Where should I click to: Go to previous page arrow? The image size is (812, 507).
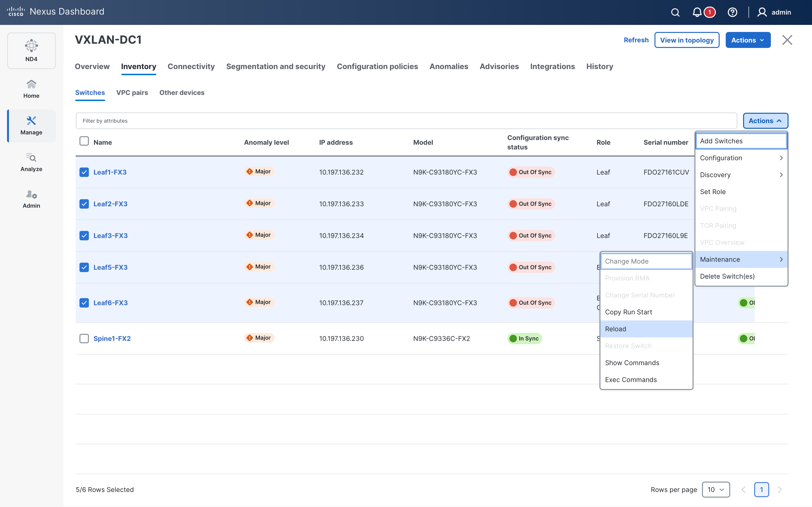(x=744, y=490)
